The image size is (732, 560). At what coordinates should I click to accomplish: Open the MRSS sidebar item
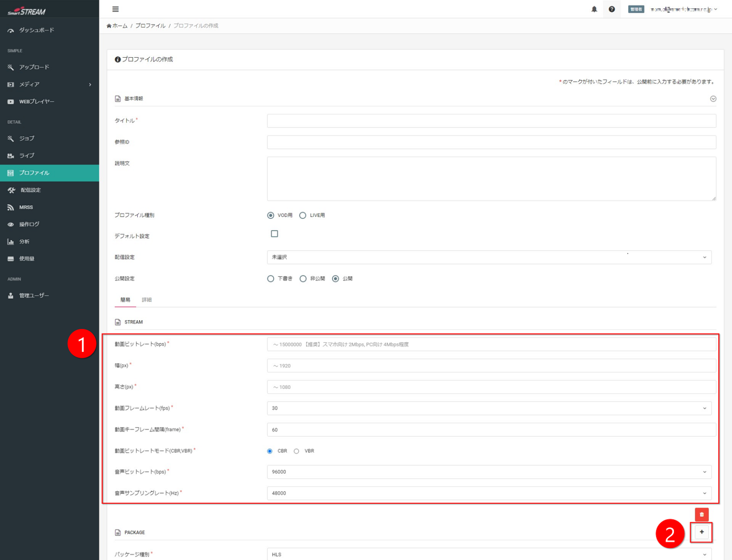26,207
